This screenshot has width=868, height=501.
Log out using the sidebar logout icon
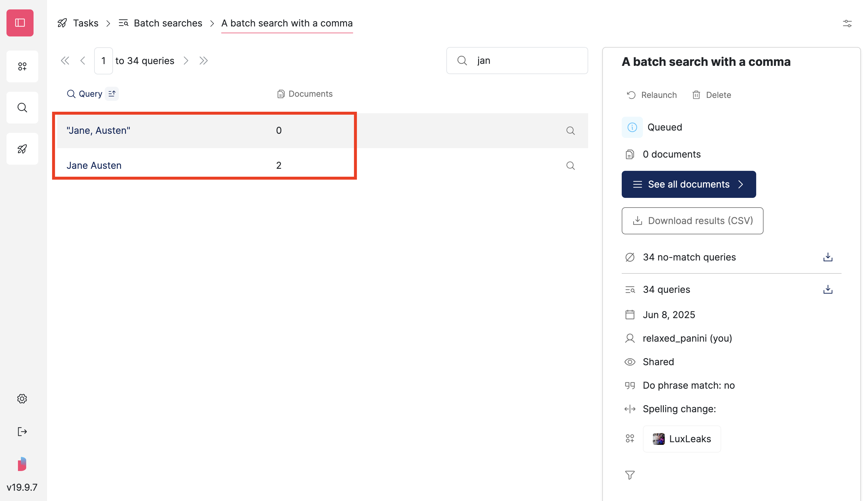22,432
